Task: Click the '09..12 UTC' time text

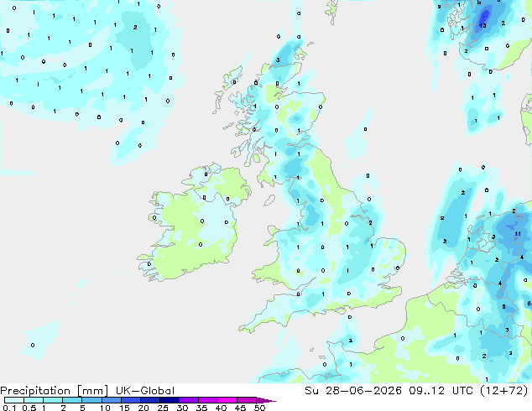Action: tap(441, 391)
